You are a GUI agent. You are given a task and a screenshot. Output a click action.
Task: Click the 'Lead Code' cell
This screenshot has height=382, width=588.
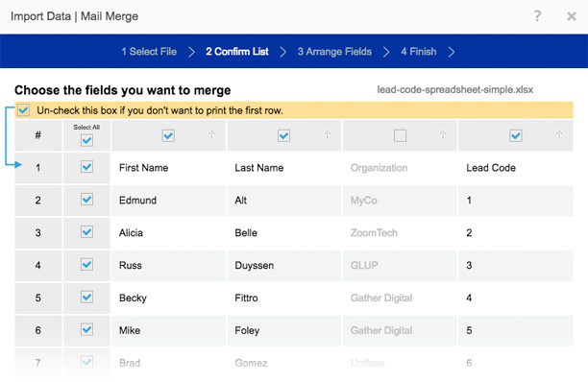(516, 168)
